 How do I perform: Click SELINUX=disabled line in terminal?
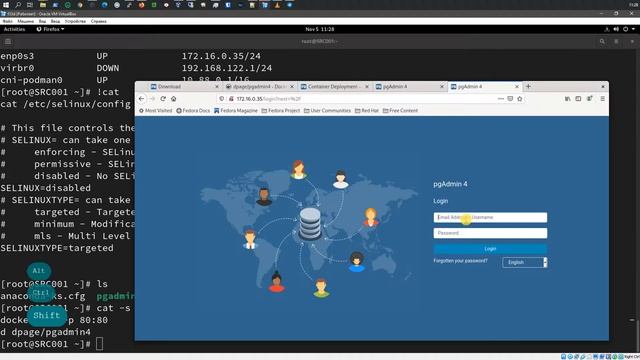point(45,188)
